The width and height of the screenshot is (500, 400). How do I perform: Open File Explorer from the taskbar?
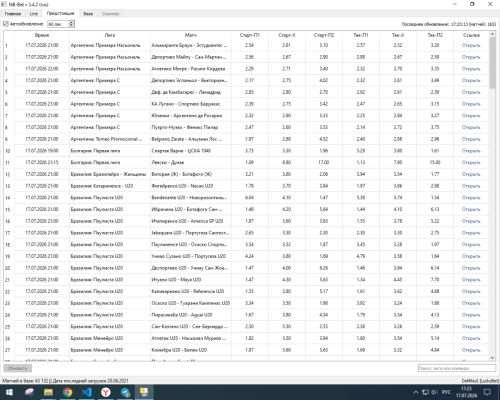pos(48,392)
